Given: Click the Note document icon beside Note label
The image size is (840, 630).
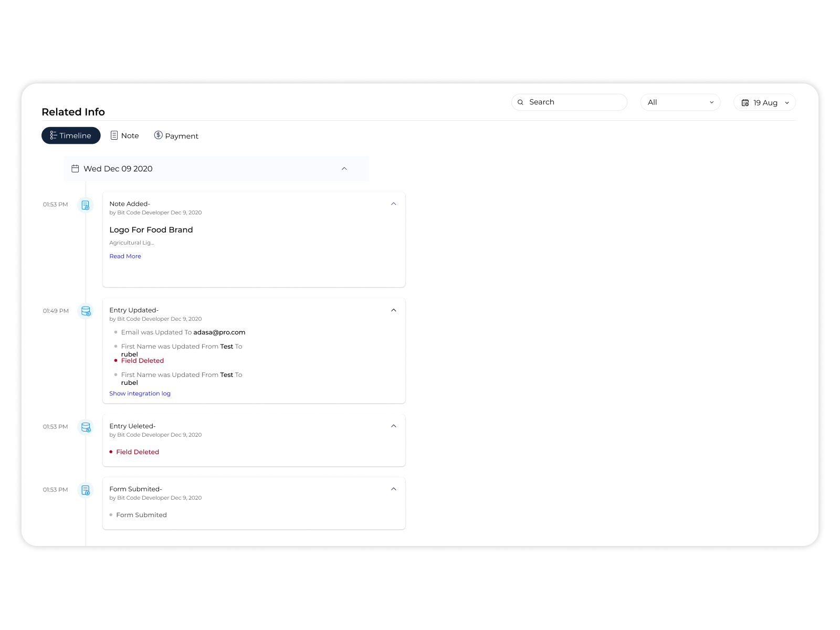Looking at the screenshot, I should coord(114,135).
